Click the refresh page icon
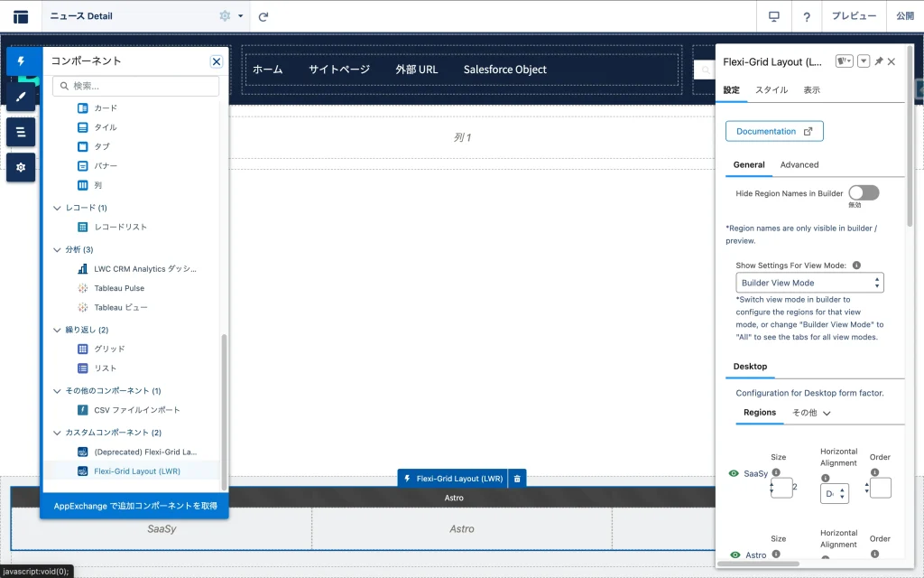This screenshot has height=578, width=924. point(263,16)
